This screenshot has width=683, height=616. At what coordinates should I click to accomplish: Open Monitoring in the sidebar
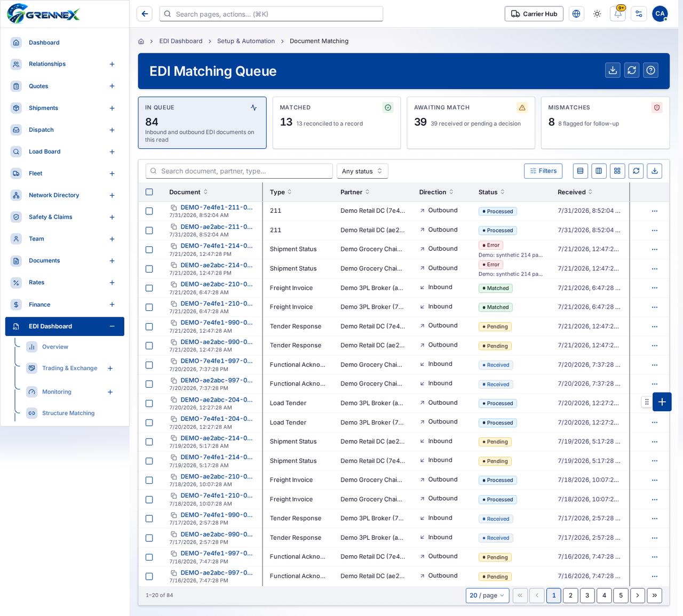pos(57,391)
